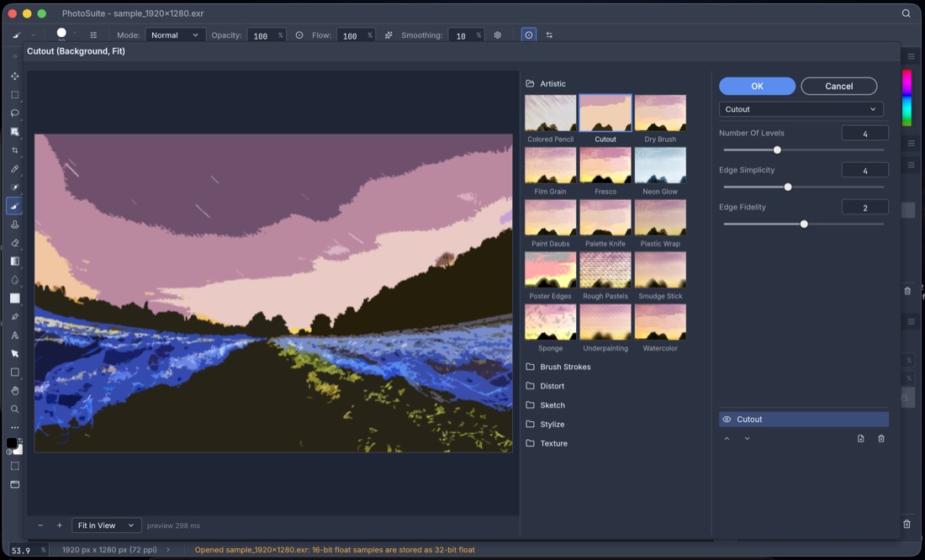The width and height of the screenshot is (925, 560).
Task: Choose the Dry Brush filter thumbnail
Action: pyautogui.click(x=660, y=114)
